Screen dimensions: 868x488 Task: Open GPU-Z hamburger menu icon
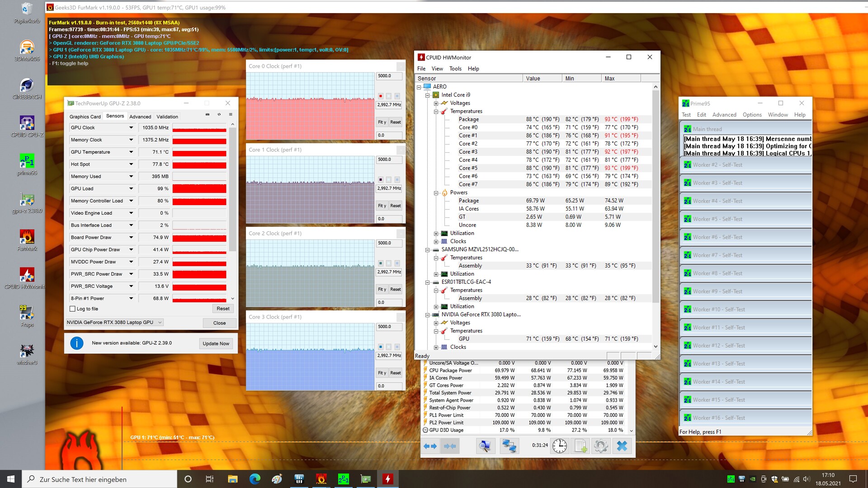[x=231, y=115]
